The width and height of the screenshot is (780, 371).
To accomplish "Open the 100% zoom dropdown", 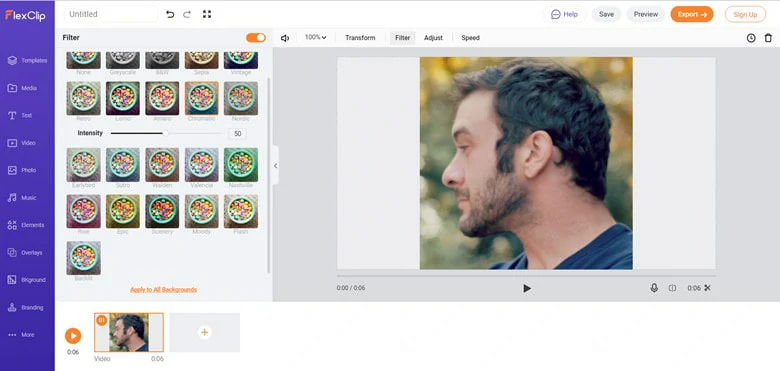I will [x=315, y=37].
